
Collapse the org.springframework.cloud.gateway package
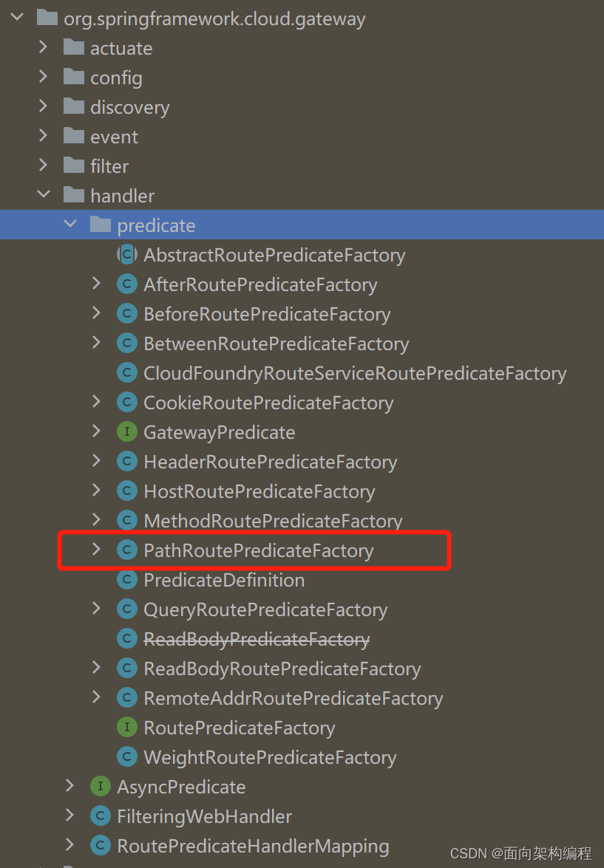click(x=16, y=18)
